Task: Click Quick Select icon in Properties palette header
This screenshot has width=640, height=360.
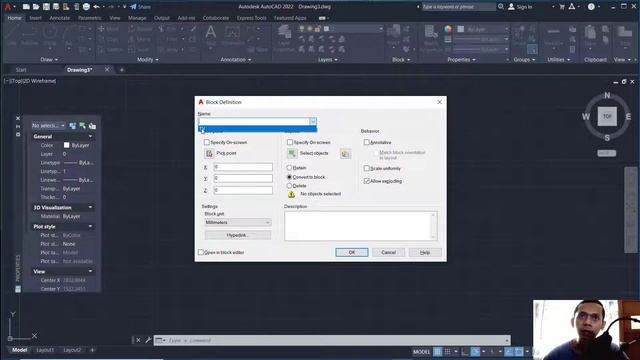Action: (x=92, y=126)
